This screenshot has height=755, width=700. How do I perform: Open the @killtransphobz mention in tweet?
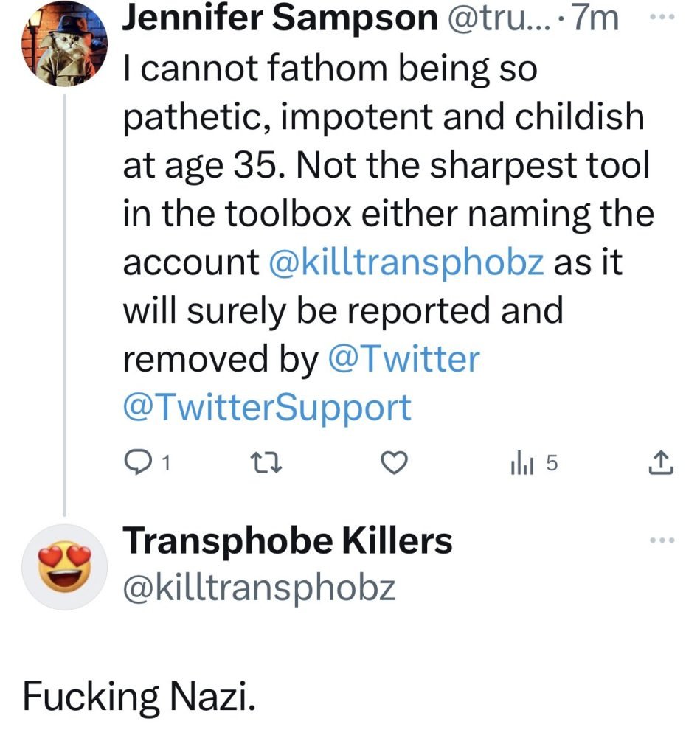click(406, 262)
